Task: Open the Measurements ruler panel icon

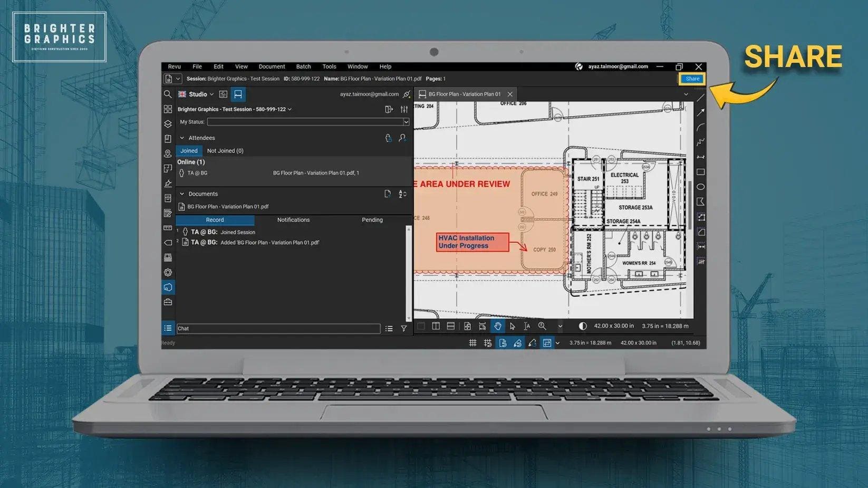Action: 168,228
